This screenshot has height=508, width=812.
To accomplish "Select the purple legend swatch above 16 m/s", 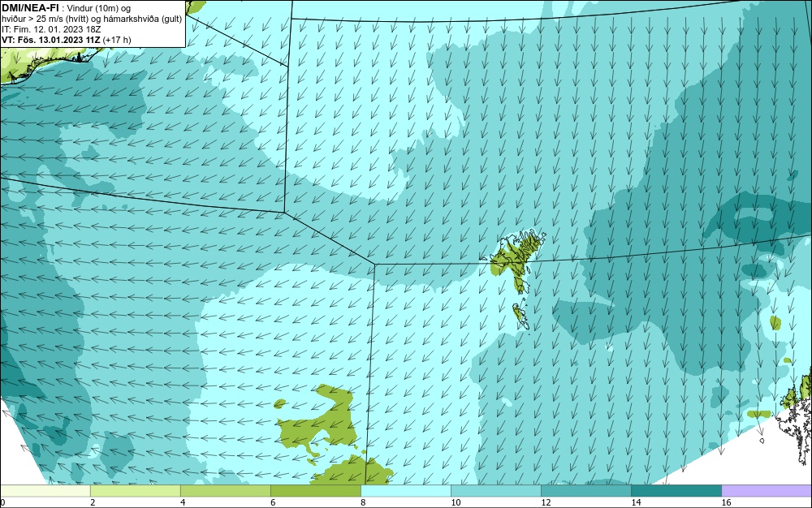I will point(767,490).
